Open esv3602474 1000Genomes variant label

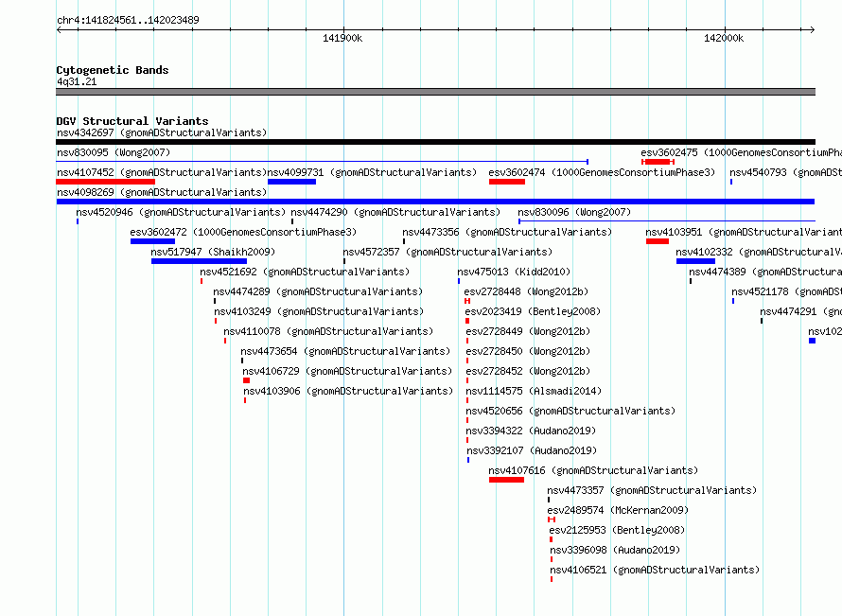coord(602,172)
